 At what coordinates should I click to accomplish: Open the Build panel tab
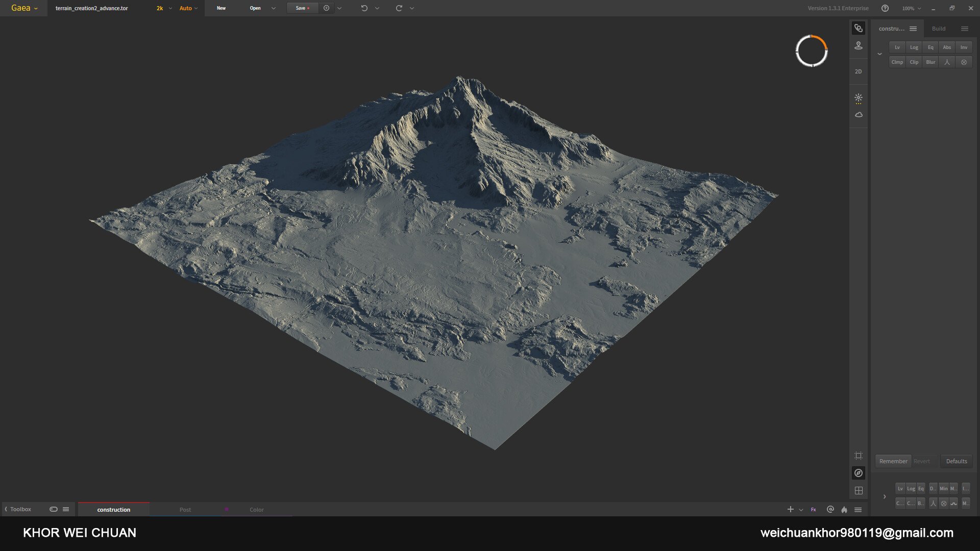click(938, 29)
